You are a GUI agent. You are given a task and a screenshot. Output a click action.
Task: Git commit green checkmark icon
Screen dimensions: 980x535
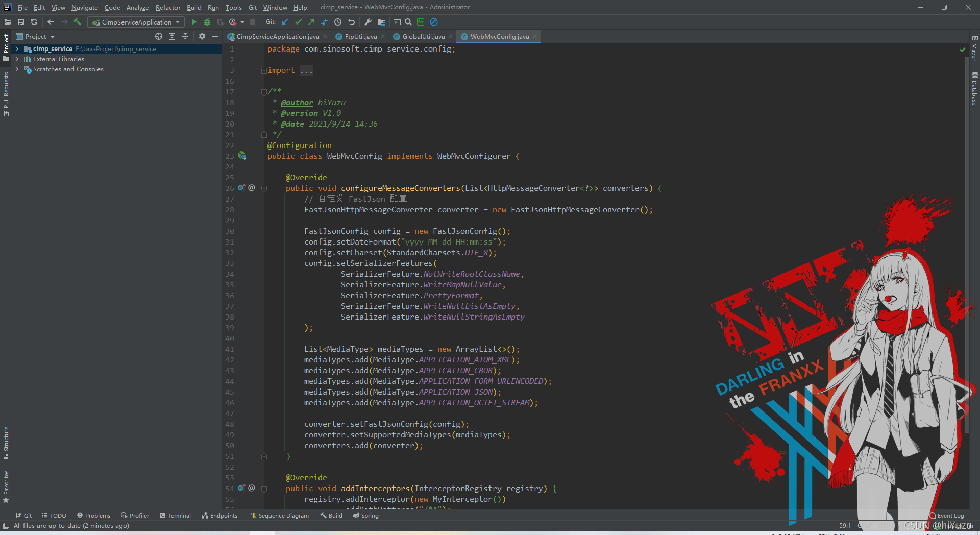click(298, 22)
